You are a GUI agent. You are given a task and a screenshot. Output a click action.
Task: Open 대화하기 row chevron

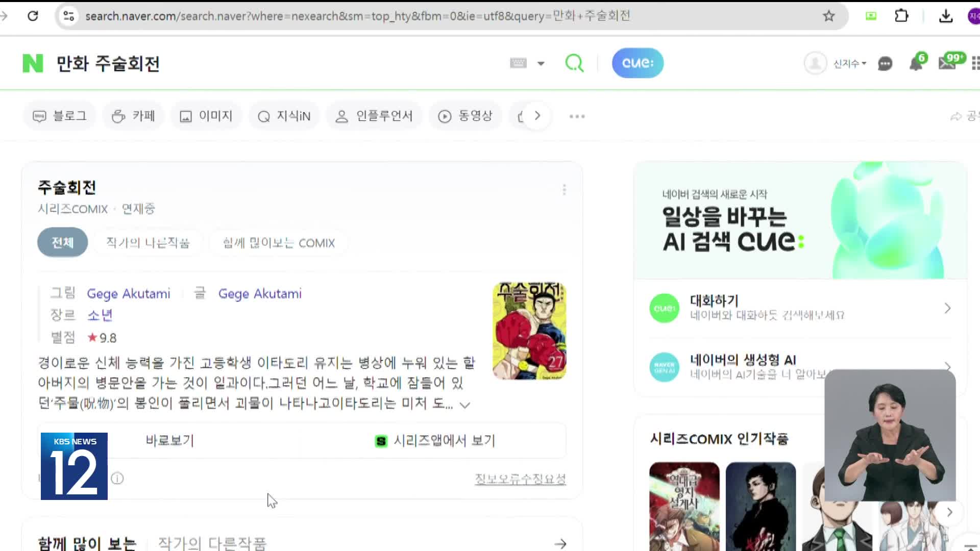coord(947,308)
